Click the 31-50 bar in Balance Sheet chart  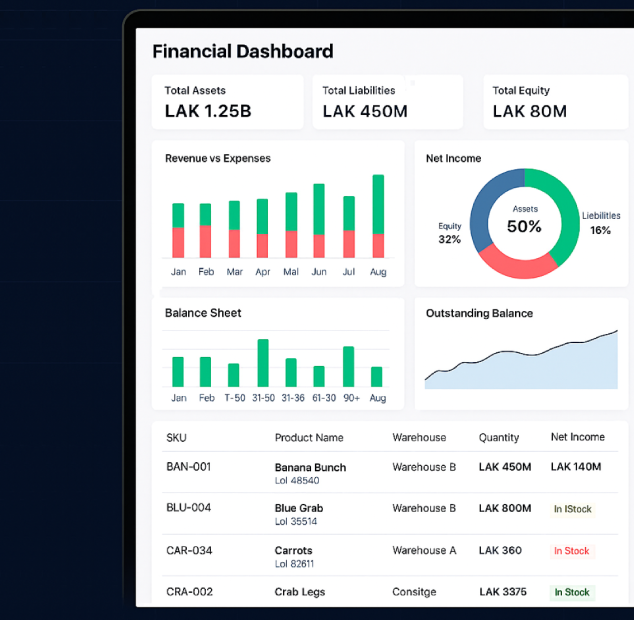pyautogui.click(x=263, y=363)
